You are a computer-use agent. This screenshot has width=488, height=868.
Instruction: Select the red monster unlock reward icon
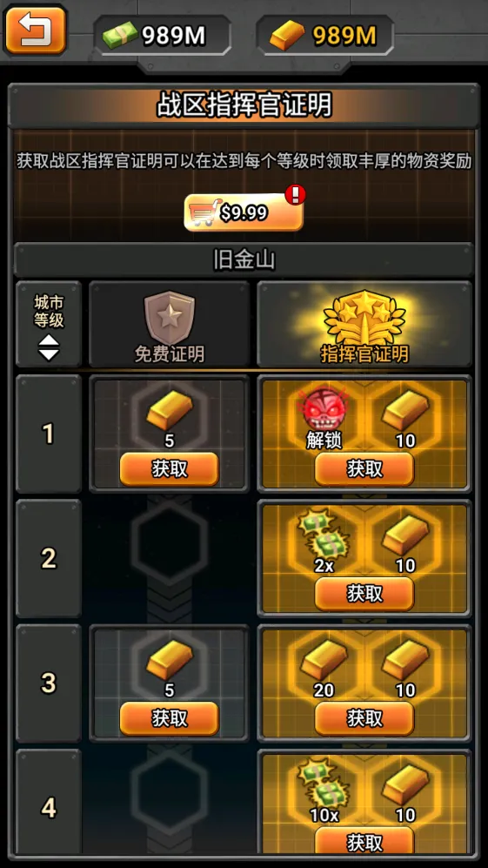tap(323, 413)
